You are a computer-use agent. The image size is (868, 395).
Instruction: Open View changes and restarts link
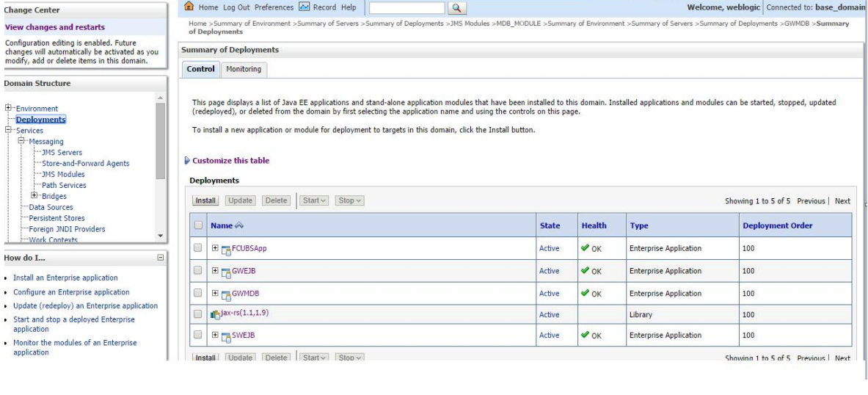(55, 27)
